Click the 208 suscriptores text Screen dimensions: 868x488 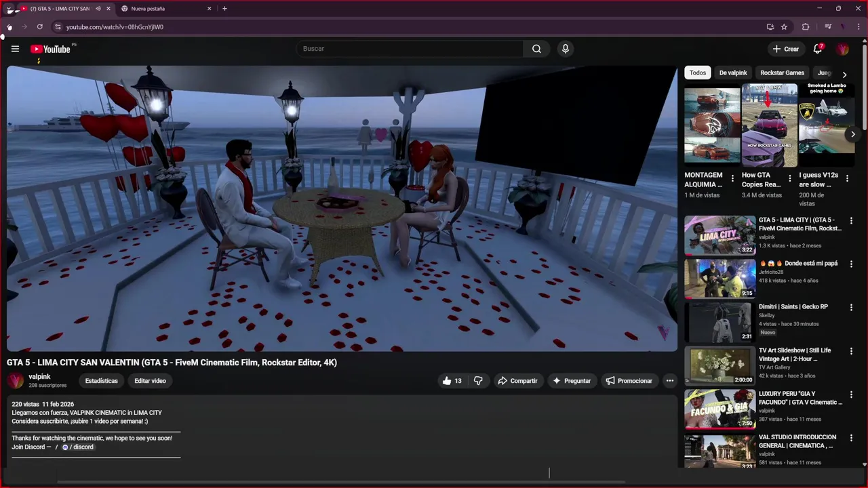(x=47, y=386)
